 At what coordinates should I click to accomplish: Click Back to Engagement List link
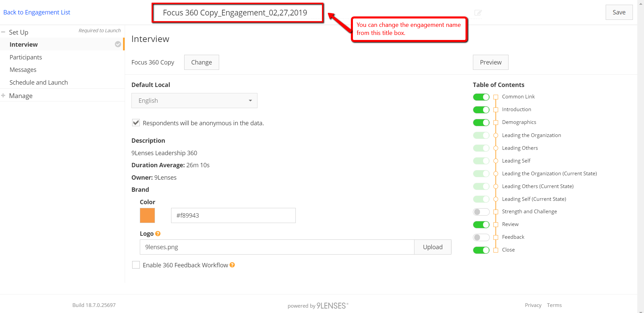[37, 12]
